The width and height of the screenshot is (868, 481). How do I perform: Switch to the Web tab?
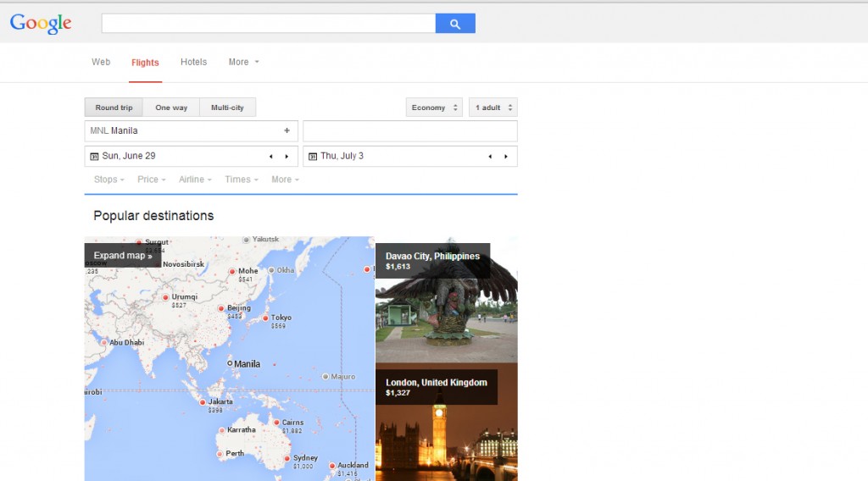pyautogui.click(x=101, y=62)
